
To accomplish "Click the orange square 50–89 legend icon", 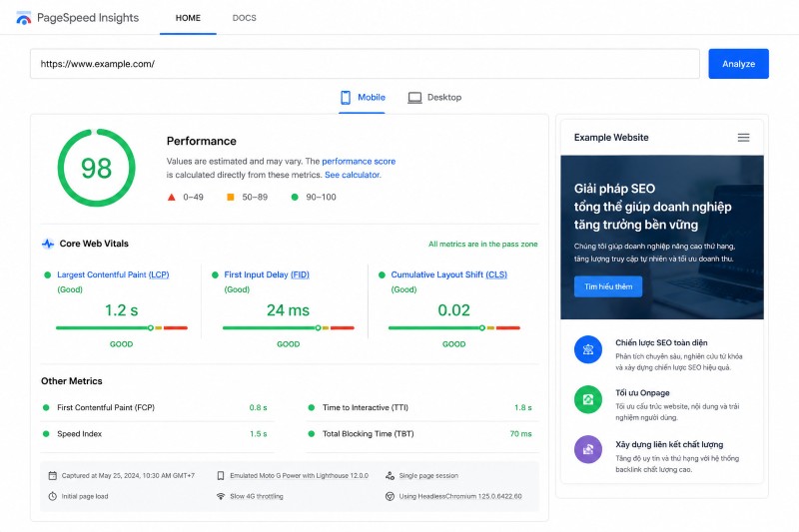I will (x=231, y=197).
